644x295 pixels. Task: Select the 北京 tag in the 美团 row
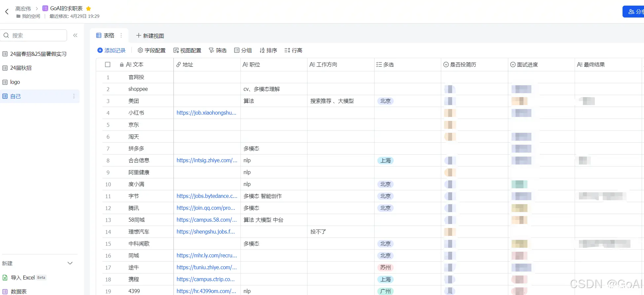click(385, 101)
